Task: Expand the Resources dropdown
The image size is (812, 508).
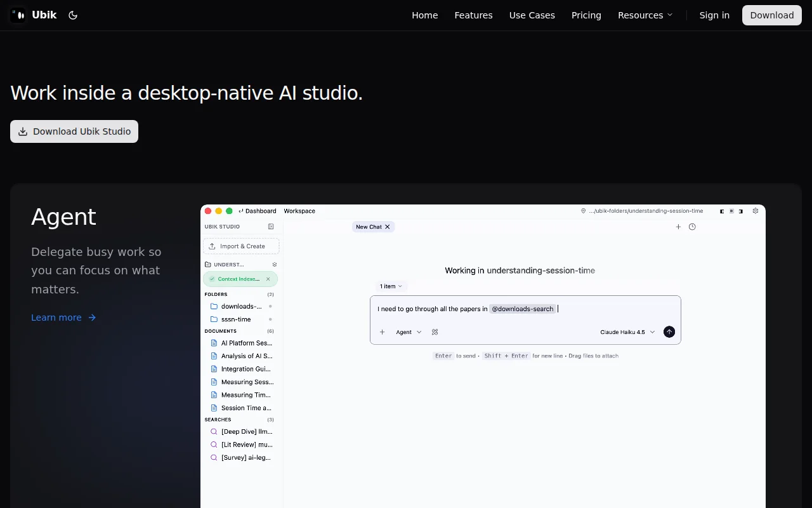Action: pyautogui.click(x=645, y=15)
